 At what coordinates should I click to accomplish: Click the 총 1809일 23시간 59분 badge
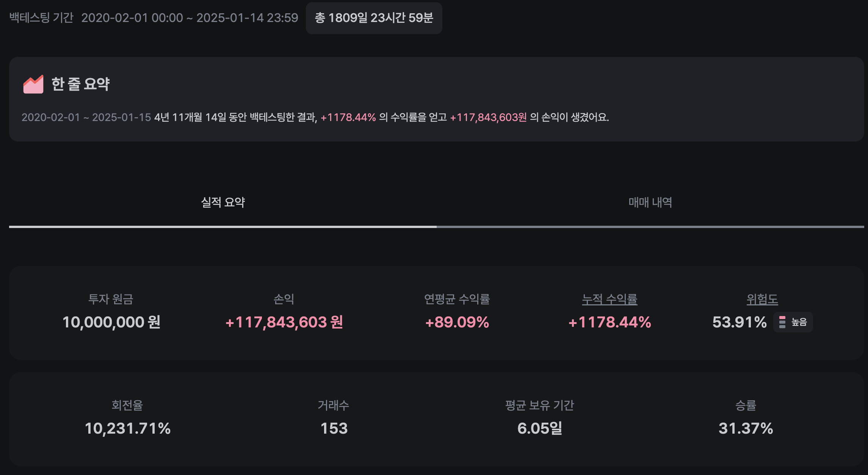point(374,18)
